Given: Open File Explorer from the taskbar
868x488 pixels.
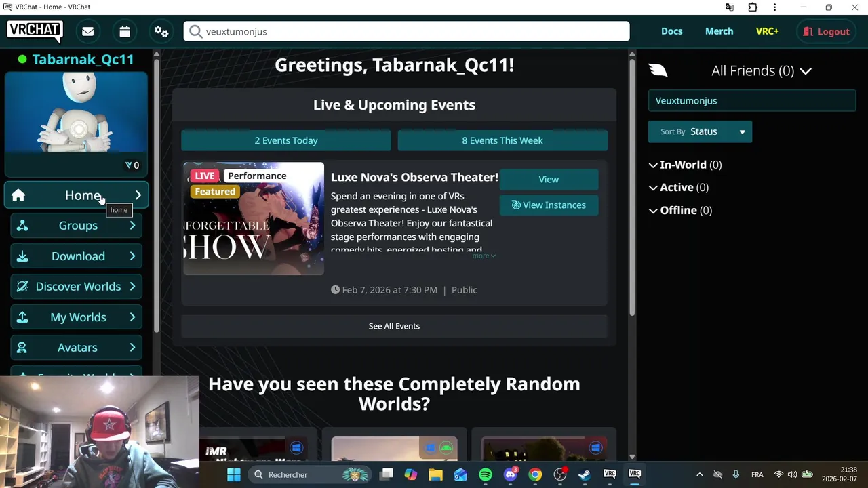Looking at the screenshot, I should click(435, 474).
